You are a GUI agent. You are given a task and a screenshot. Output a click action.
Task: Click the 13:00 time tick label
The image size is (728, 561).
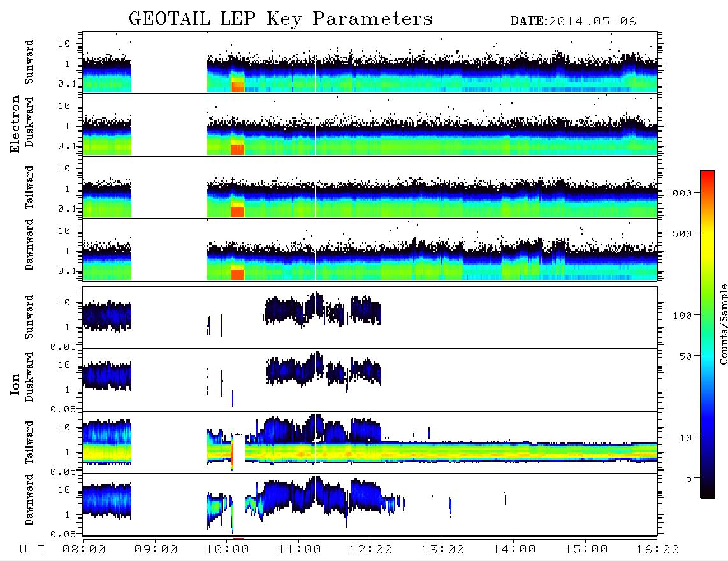pyautogui.click(x=443, y=550)
